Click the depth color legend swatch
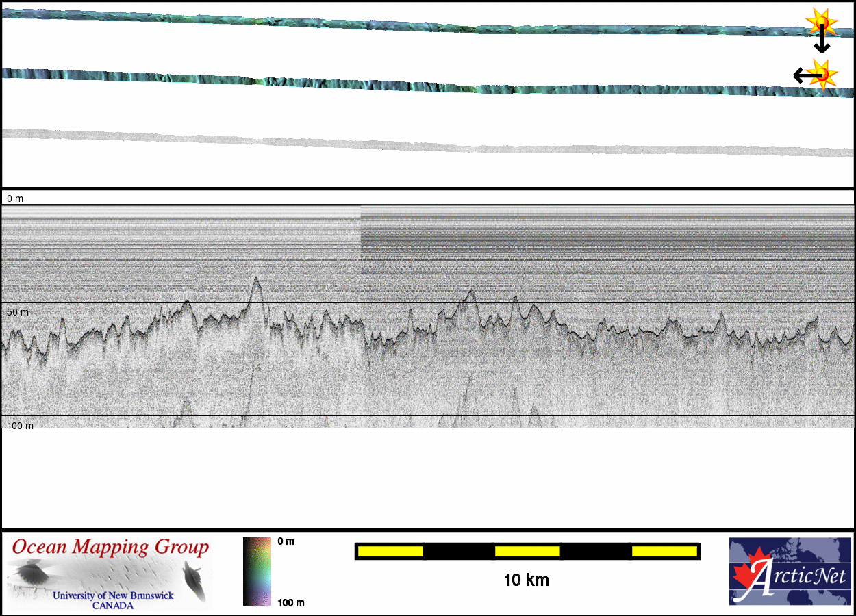 pyautogui.click(x=257, y=572)
